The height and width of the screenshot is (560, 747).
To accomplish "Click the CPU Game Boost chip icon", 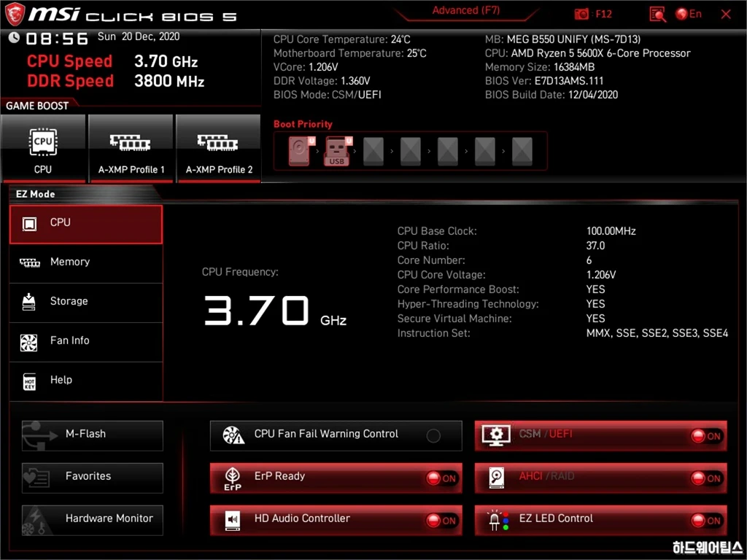I will click(43, 142).
